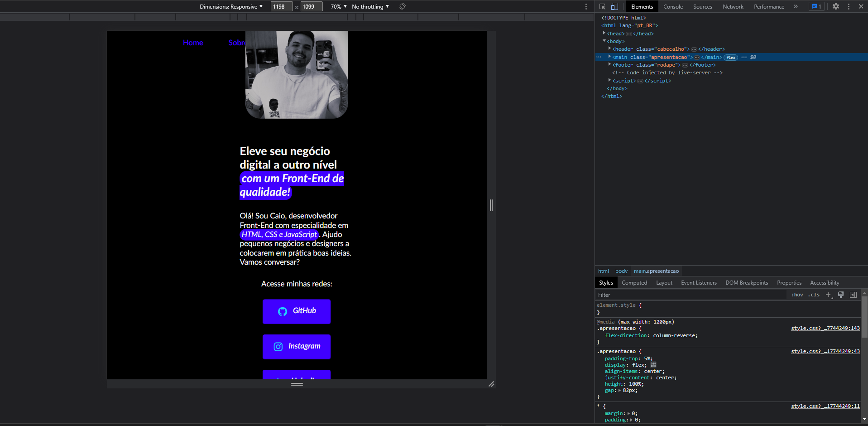Expand the margin 0 shorthand triangle

click(629, 413)
